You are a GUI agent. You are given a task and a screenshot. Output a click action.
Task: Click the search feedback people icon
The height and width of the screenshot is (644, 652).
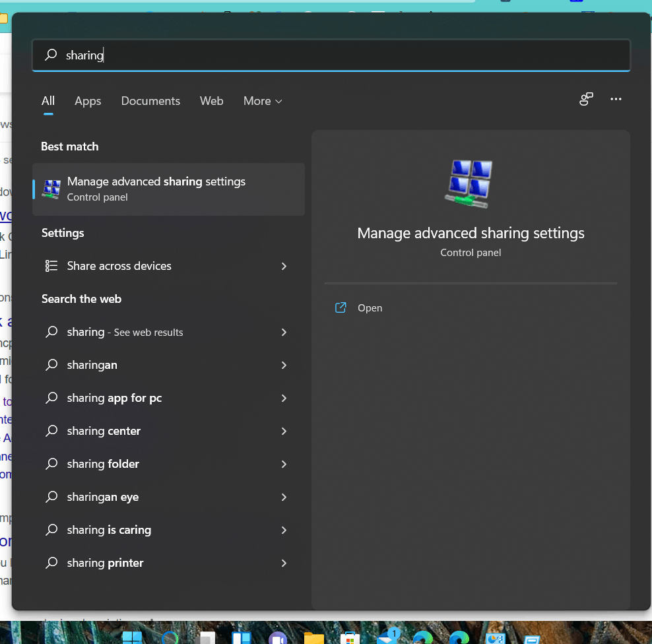[586, 99]
